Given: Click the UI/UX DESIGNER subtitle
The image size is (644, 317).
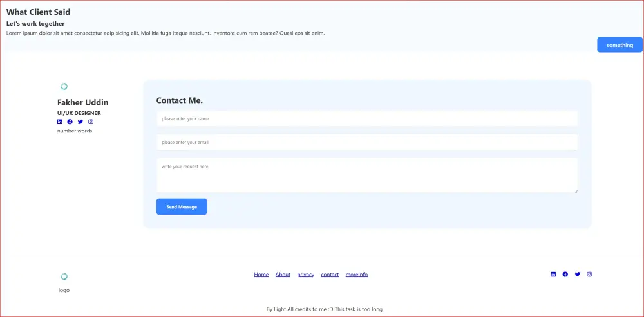Looking at the screenshot, I should pyautogui.click(x=79, y=113).
